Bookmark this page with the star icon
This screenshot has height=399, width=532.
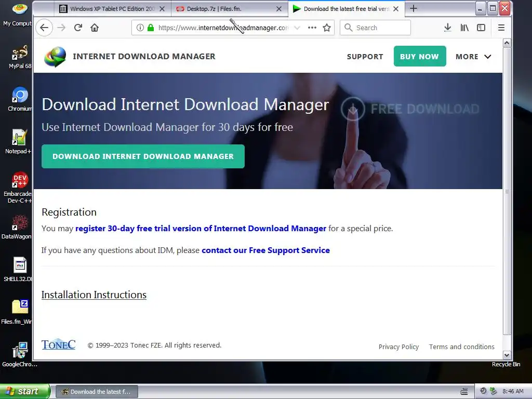coord(327,28)
